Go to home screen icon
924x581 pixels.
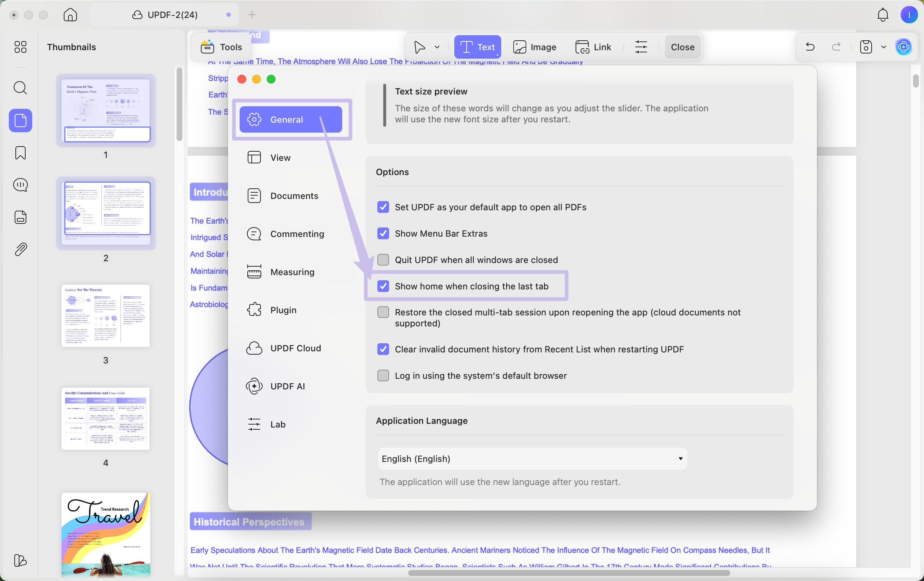(x=70, y=15)
